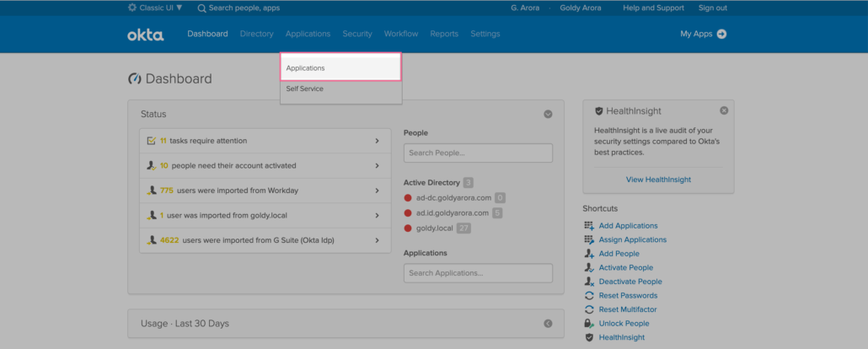Open the Goldy Arora org link
The width and height of the screenshot is (868, 349).
click(581, 8)
